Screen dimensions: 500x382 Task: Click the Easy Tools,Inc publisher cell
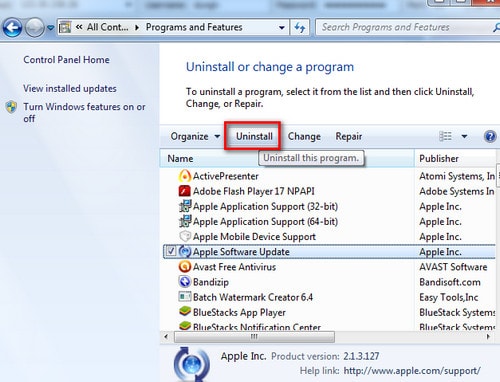pyautogui.click(x=449, y=297)
